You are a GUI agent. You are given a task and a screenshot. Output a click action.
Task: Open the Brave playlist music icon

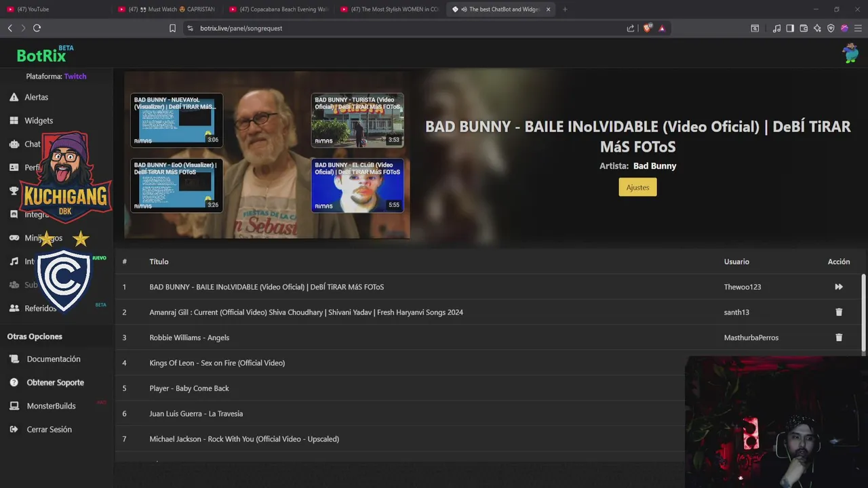pos(776,28)
